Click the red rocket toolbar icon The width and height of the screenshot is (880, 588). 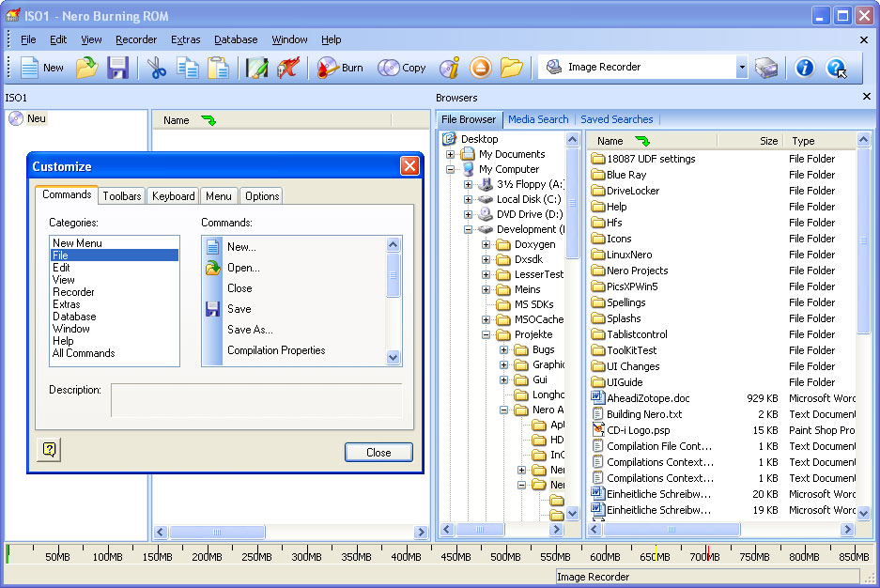(x=288, y=68)
